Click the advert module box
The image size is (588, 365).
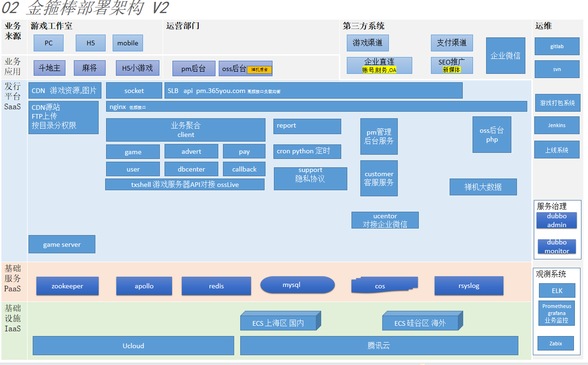[x=191, y=151]
